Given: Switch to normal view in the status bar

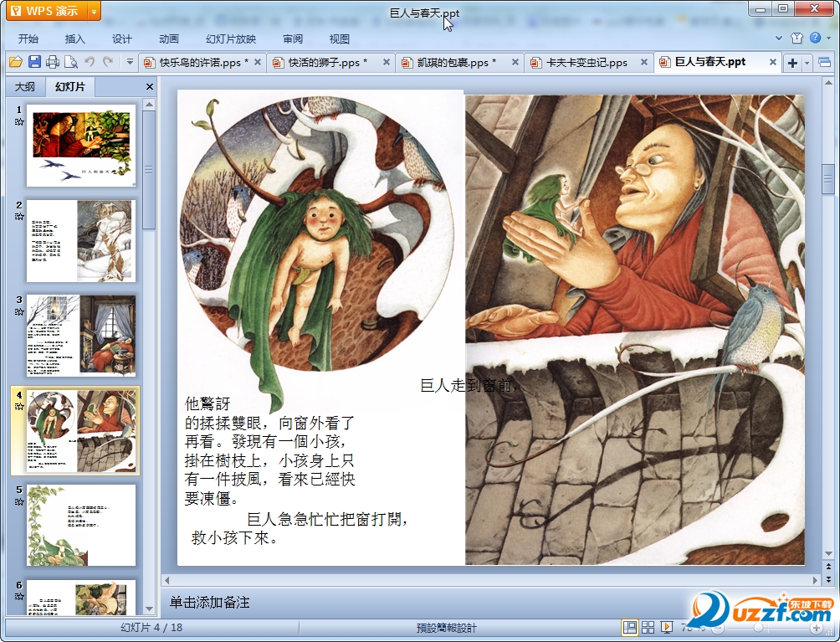Looking at the screenshot, I should point(630,628).
